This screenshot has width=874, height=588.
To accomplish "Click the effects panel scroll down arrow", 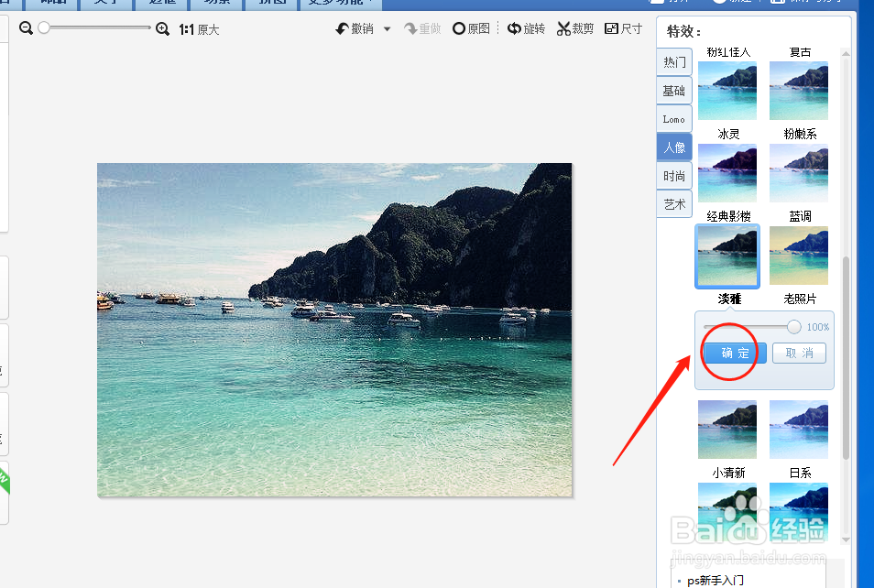I will click(x=846, y=539).
